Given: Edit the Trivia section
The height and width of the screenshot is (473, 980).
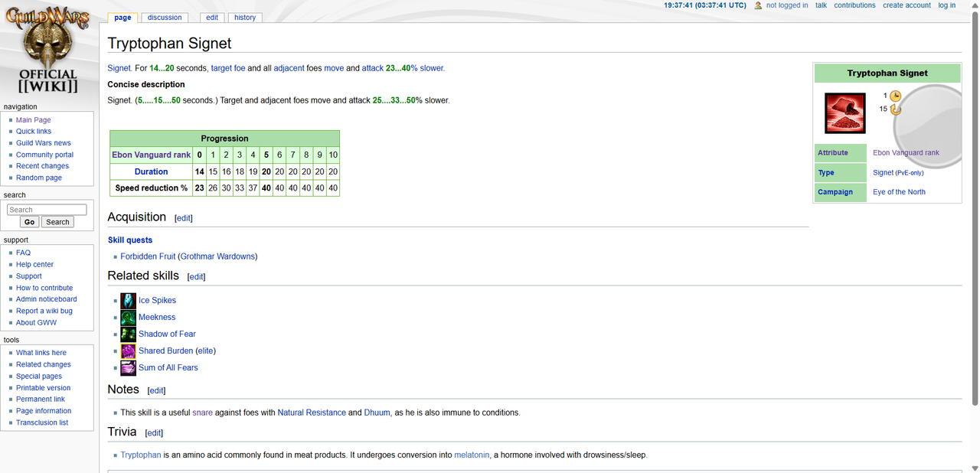Looking at the screenshot, I should 154,433.
